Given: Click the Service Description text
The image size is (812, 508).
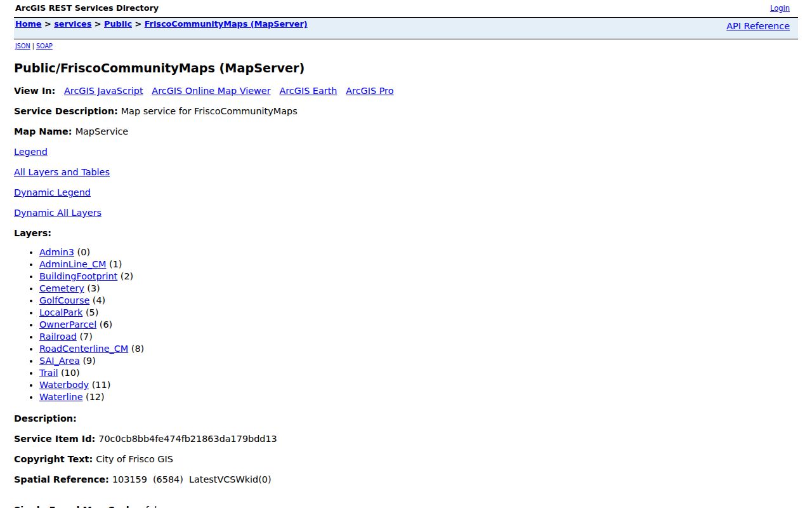Looking at the screenshot, I should pos(209,111).
